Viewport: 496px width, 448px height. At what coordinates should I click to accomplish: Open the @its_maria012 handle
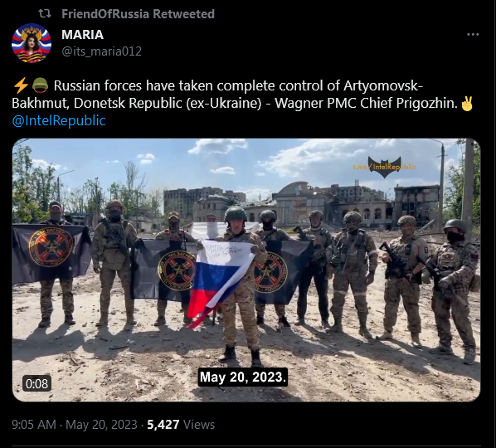[101, 51]
